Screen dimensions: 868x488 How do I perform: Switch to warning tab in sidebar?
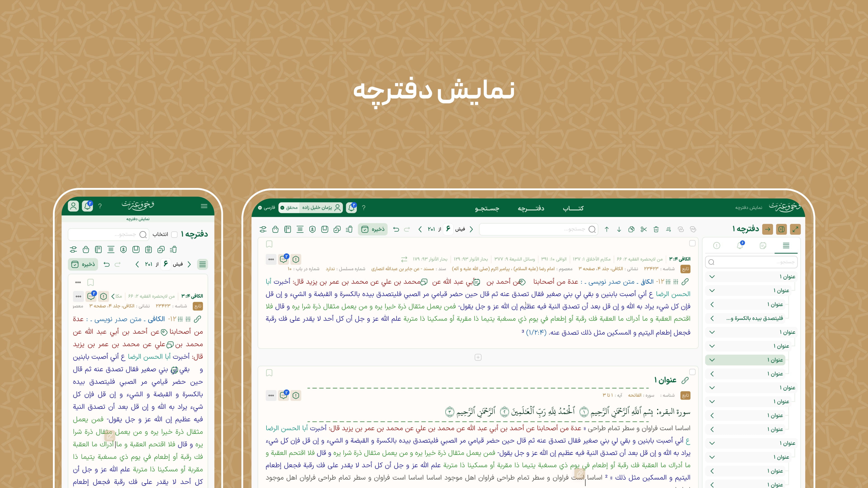coord(717,246)
